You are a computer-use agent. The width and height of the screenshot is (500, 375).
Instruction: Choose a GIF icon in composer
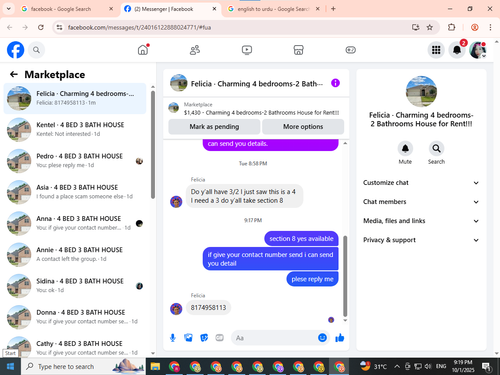(219, 338)
